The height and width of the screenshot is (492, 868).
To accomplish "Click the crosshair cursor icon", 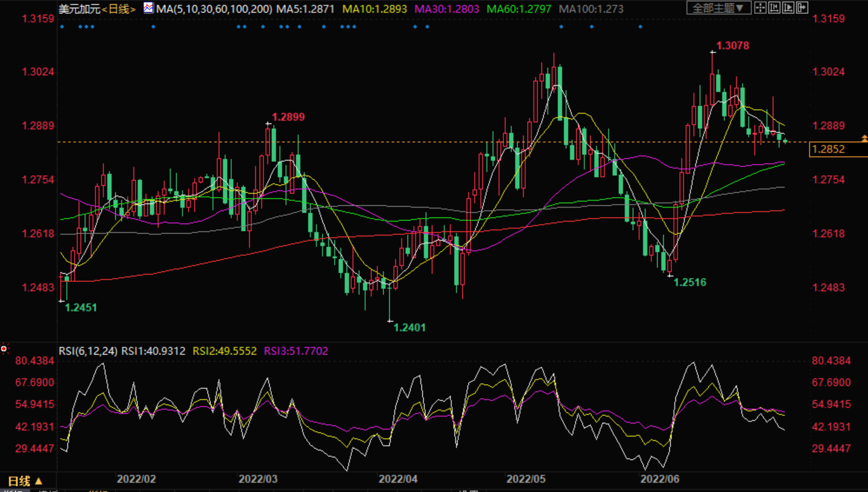I will 760,8.
